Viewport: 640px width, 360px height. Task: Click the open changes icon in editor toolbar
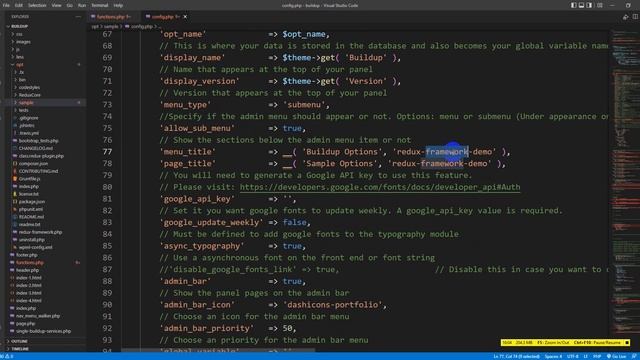pos(626,17)
